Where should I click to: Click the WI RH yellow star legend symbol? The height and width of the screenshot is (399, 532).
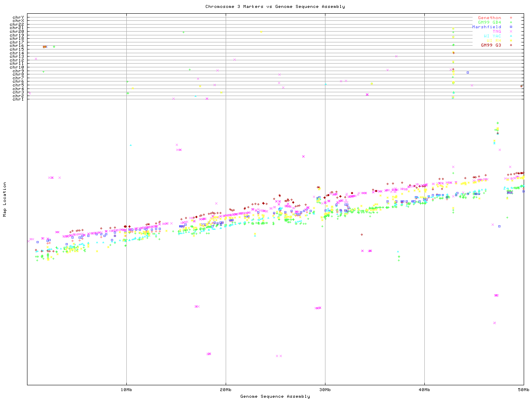[x=511, y=41]
